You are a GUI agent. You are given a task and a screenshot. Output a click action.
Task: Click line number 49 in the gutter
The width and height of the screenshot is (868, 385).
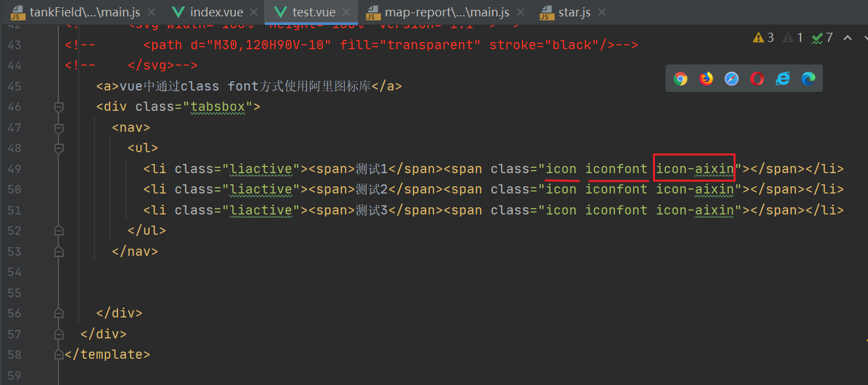tap(14, 169)
